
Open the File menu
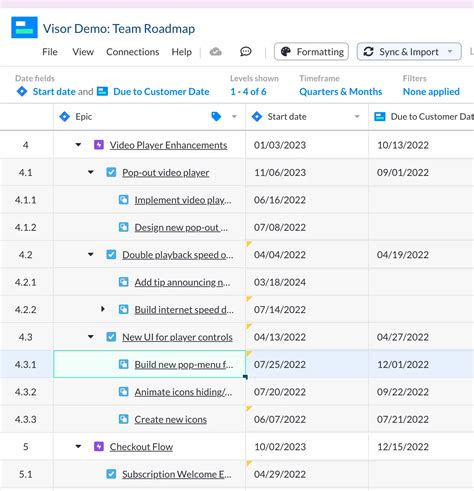pos(50,52)
